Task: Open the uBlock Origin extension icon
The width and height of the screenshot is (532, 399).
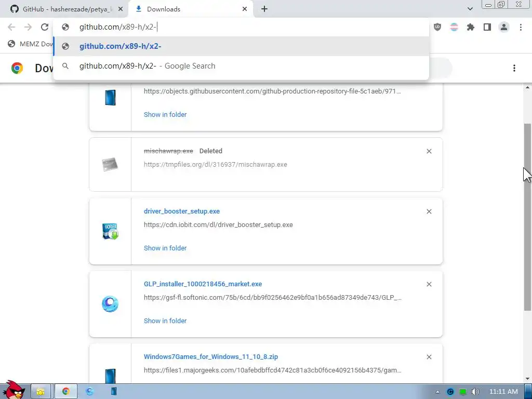Action: [437, 27]
